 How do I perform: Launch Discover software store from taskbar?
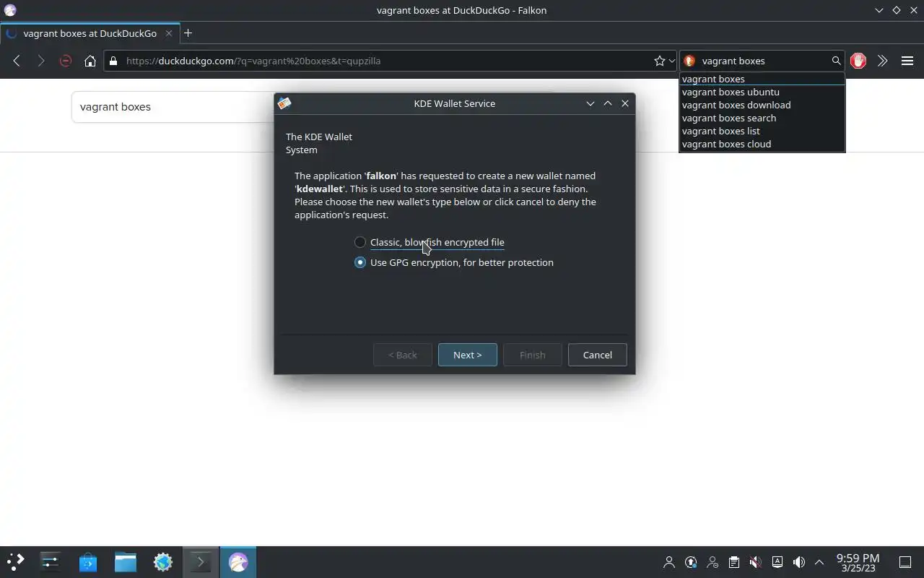pyautogui.click(x=88, y=561)
